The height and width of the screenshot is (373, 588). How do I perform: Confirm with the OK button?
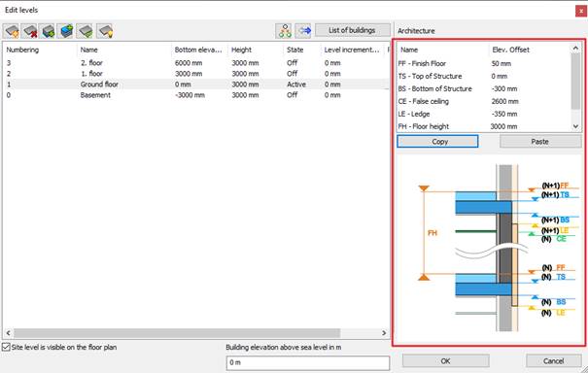[446, 361]
